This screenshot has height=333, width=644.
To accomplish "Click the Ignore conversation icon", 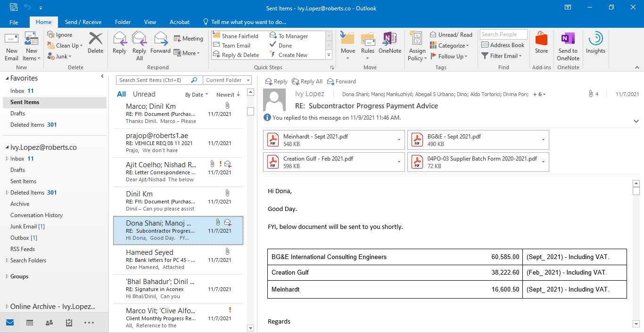I will (59, 35).
